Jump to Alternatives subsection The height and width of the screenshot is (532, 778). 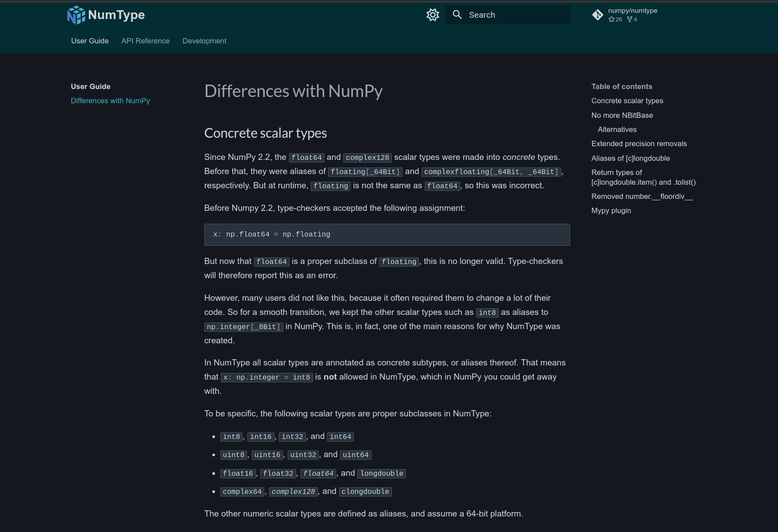(617, 129)
